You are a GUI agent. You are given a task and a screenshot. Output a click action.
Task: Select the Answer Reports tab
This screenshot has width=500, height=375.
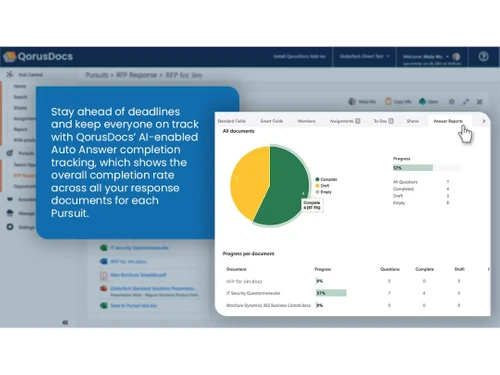[448, 121]
